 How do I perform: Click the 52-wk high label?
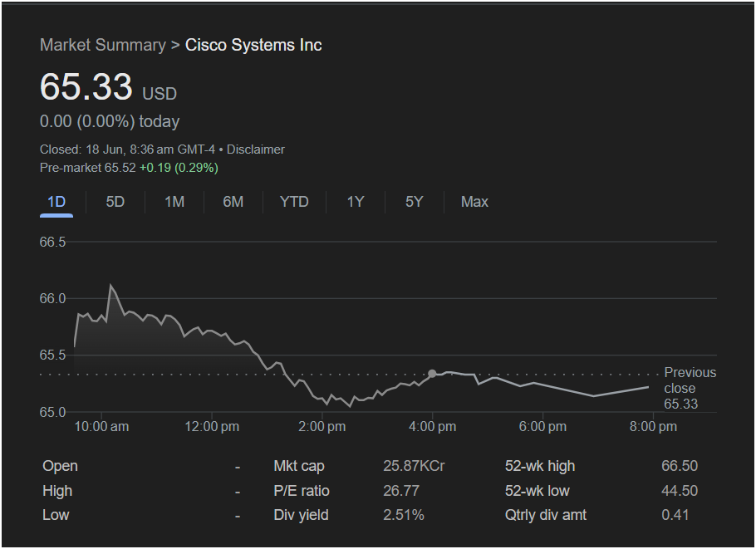pos(540,466)
